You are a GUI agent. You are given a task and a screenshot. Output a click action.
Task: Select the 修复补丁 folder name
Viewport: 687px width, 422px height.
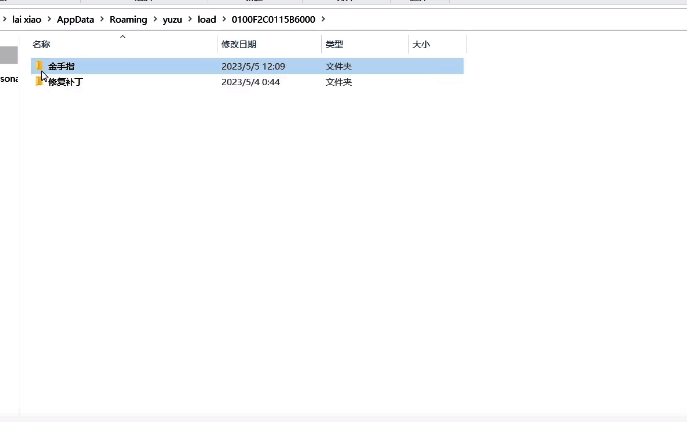tap(65, 81)
